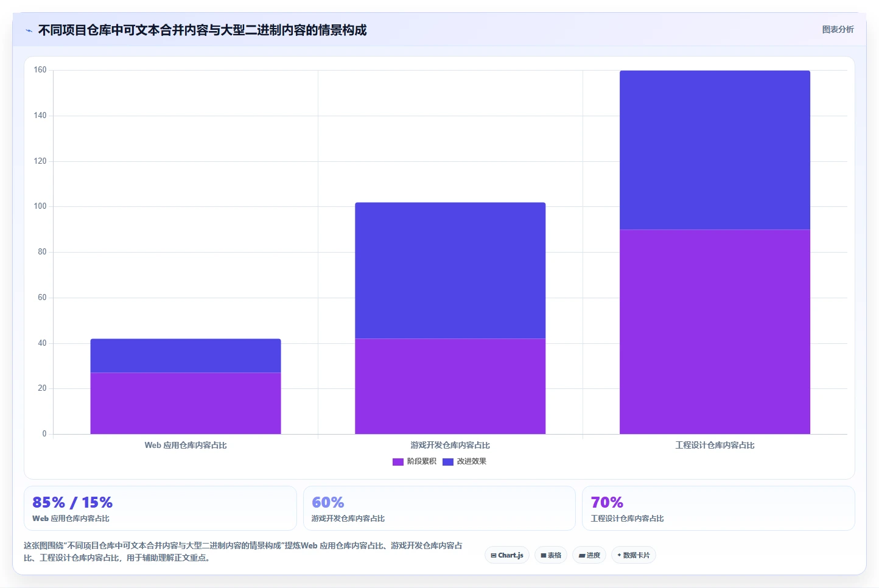Click the x-axis label 工程设计仓库内容占比
879x588 pixels.
click(715, 446)
